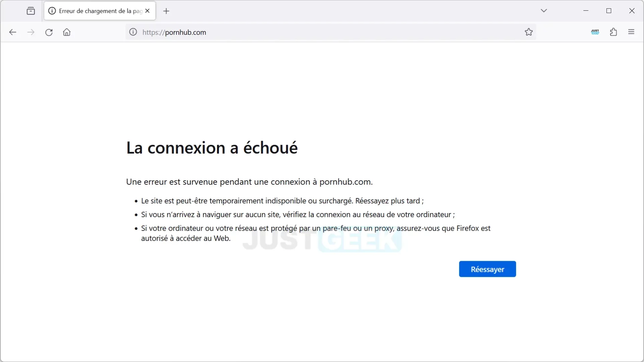The image size is (644, 362).
Task: Click the 'Une erreur est survenue' sentence
Action: click(249, 182)
